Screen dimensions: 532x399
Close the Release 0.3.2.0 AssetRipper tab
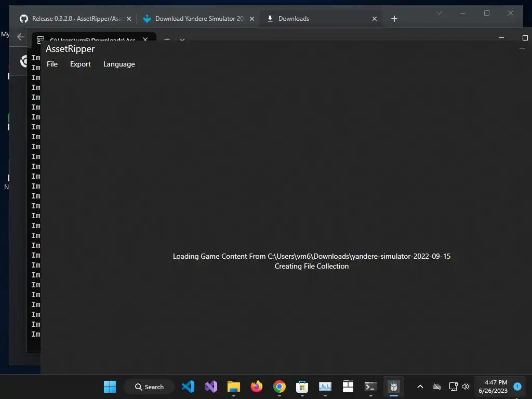pyautogui.click(x=129, y=19)
